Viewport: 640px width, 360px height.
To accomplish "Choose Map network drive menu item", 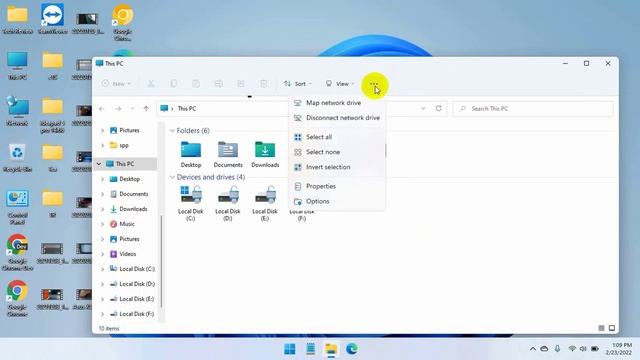I will pos(337,103).
